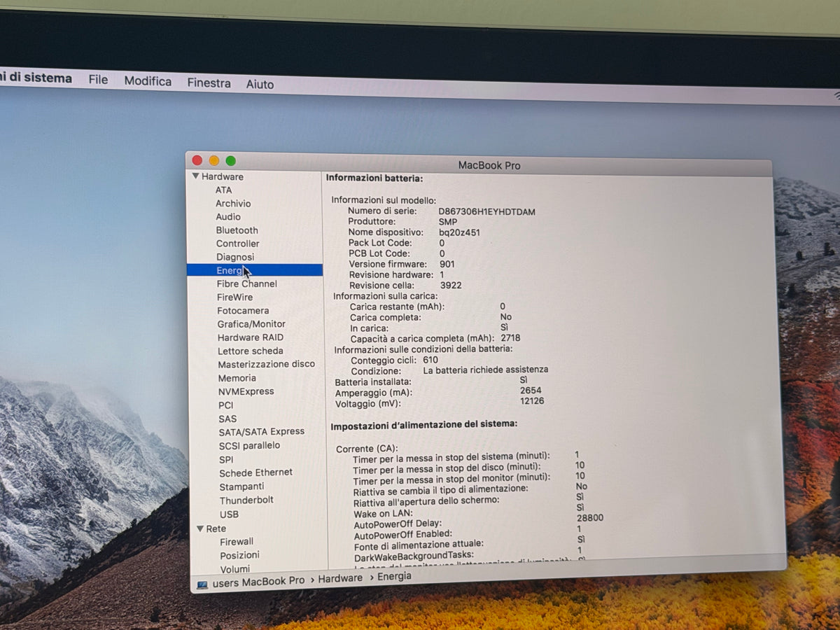Select SPI in the sidebar

tap(226, 459)
